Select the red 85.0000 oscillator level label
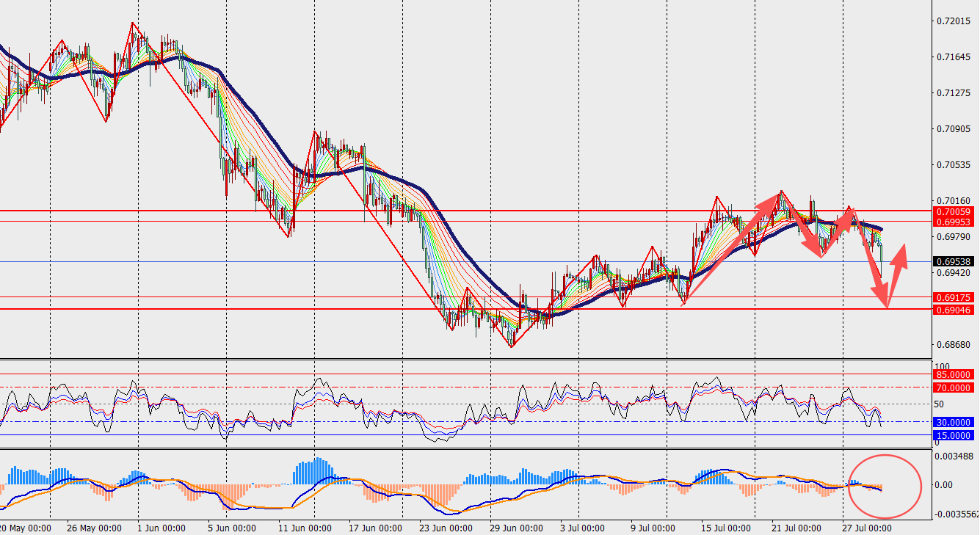This screenshot has width=980, height=535. tap(954, 375)
